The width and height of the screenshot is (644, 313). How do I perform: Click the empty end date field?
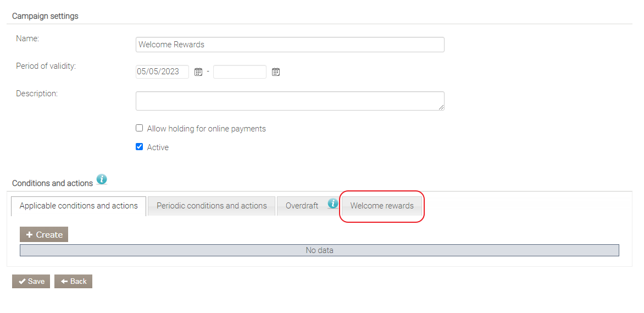point(240,72)
